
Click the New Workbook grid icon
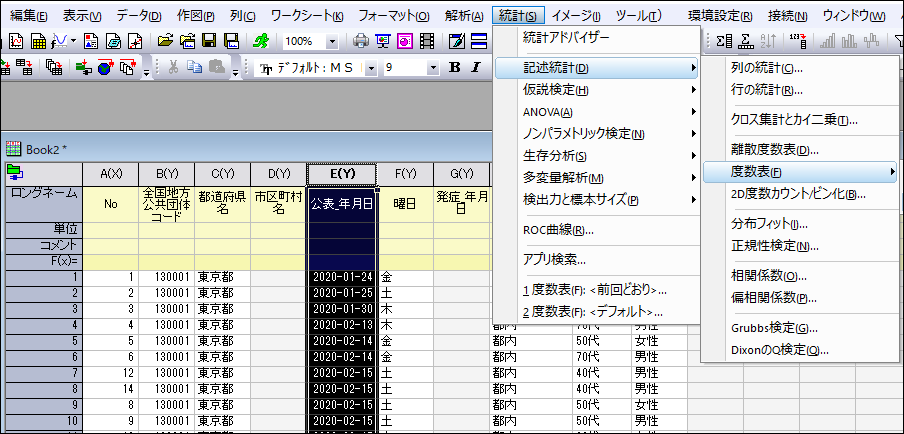(39, 41)
